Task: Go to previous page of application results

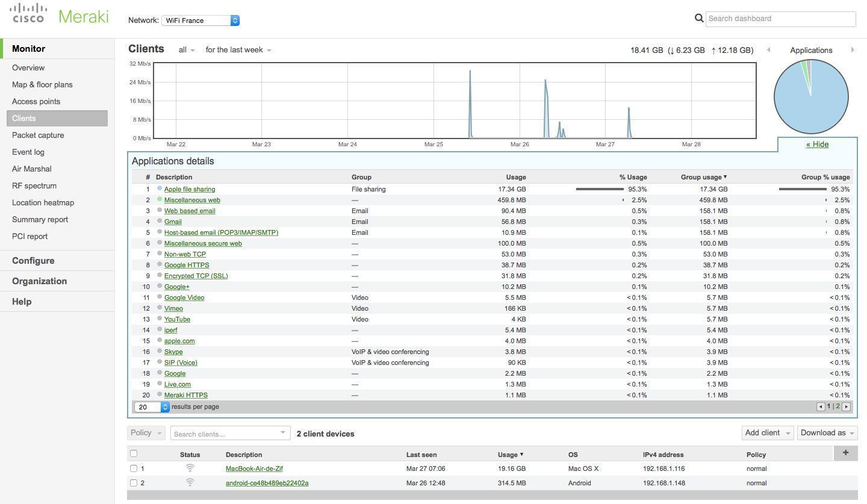Action: tap(821, 407)
